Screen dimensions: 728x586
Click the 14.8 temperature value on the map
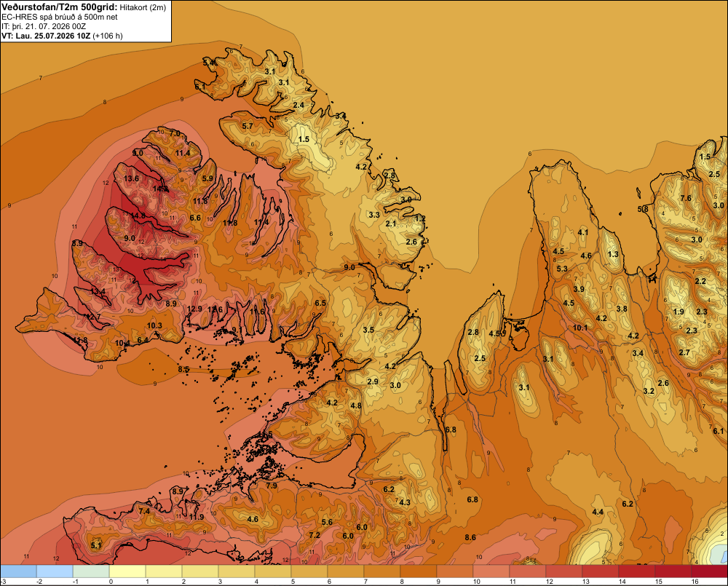[138, 215]
